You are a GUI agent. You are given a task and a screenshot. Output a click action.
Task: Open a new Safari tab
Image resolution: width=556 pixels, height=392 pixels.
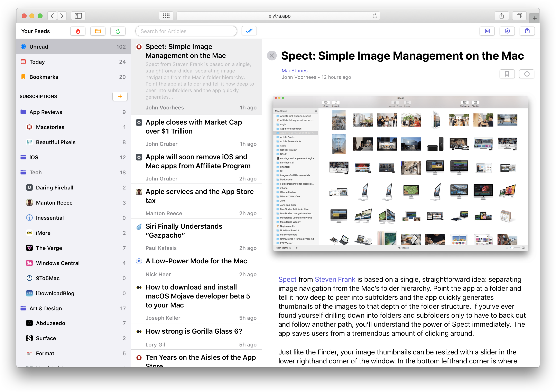[x=535, y=18]
